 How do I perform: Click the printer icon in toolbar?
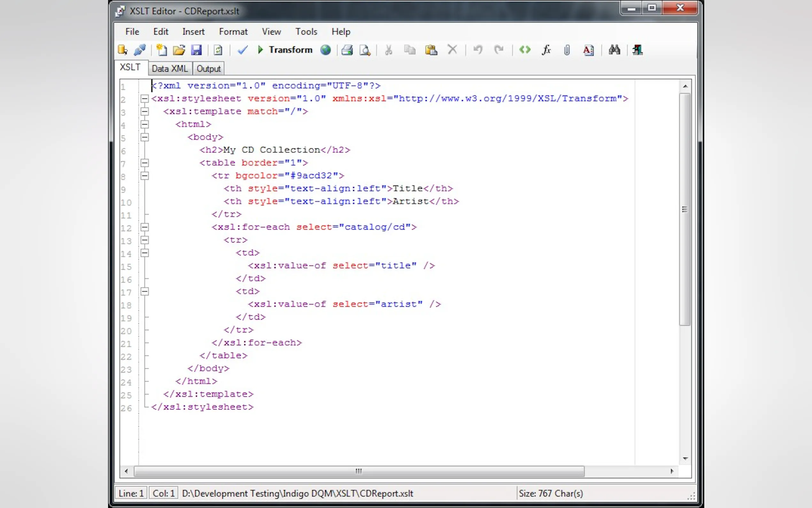click(x=347, y=50)
